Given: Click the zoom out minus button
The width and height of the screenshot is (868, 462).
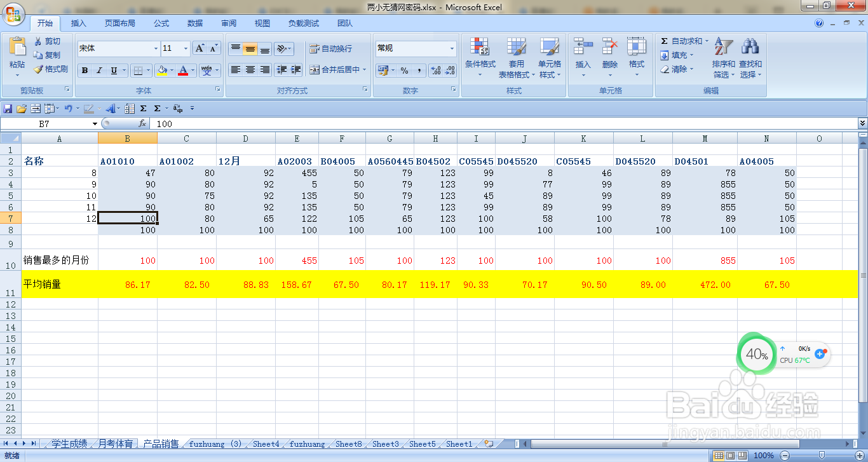Looking at the screenshot, I should click(x=784, y=456).
